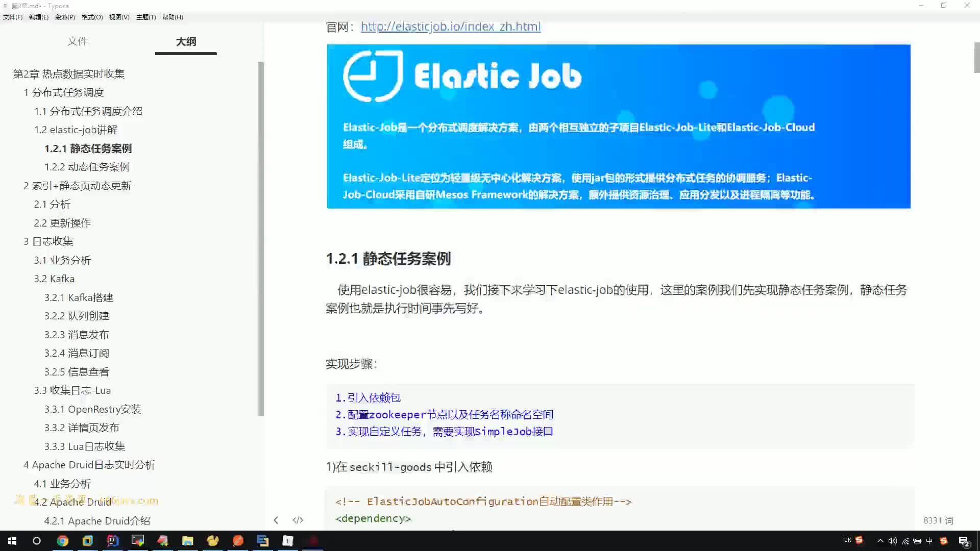
Task: Go to 3.3.3 Lua日志收集 in outline
Action: coord(85,446)
